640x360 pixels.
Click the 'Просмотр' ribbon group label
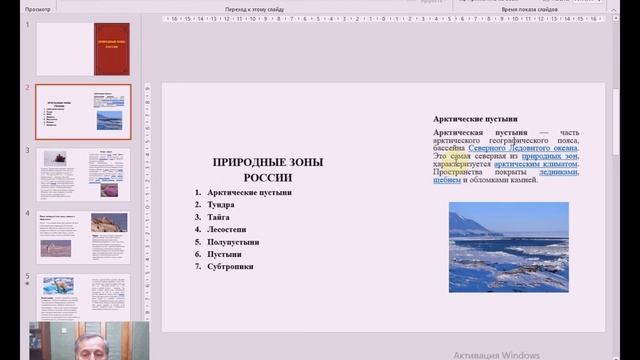[38, 9]
